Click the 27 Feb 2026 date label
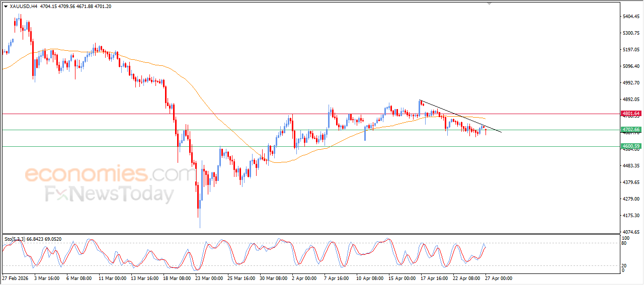The image size is (644, 285). click(x=17, y=278)
